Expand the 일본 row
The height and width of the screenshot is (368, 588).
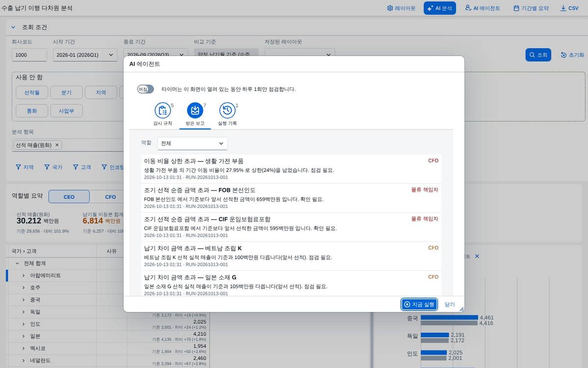tap(24, 336)
